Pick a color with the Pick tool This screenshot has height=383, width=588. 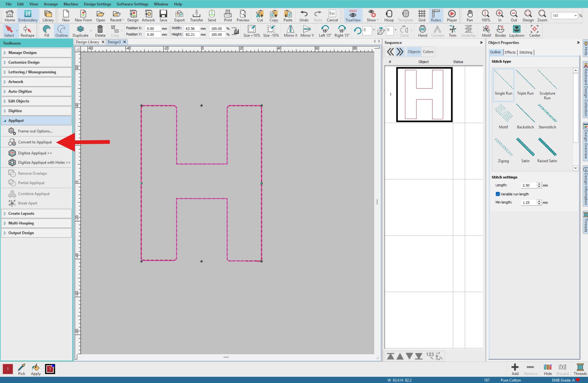tap(21, 369)
